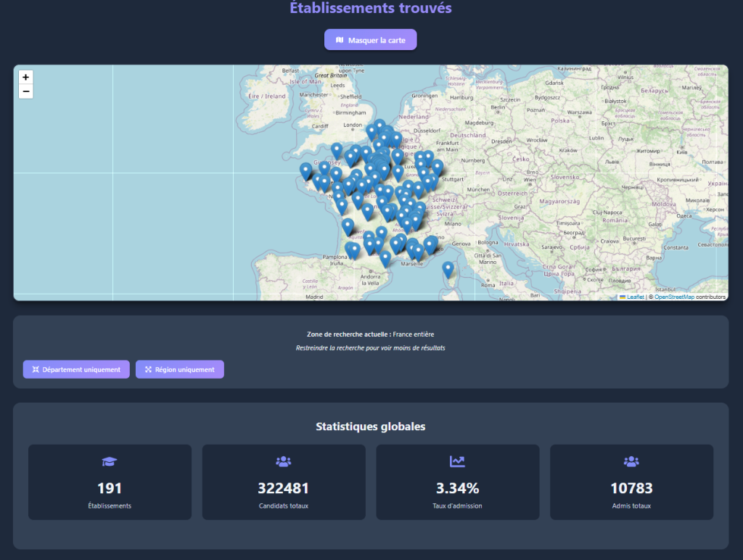Restrict search to Département uniquement
This screenshot has height=560, width=743.
pyautogui.click(x=76, y=369)
